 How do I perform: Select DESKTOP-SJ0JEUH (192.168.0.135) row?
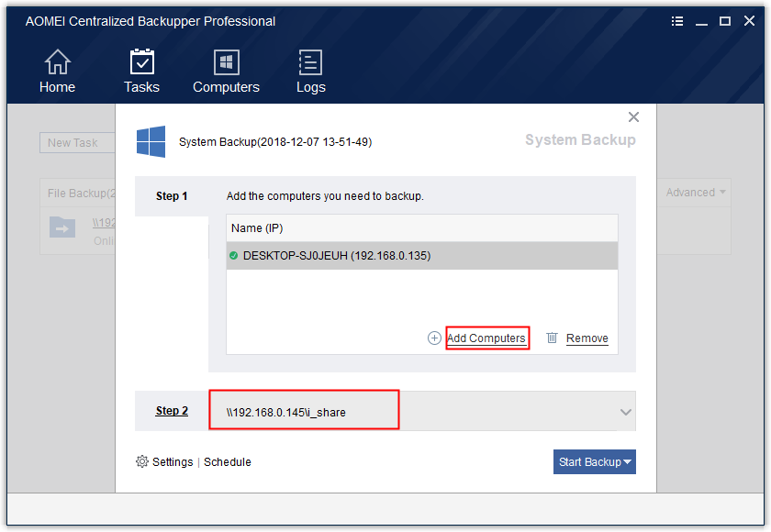coord(422,255)
